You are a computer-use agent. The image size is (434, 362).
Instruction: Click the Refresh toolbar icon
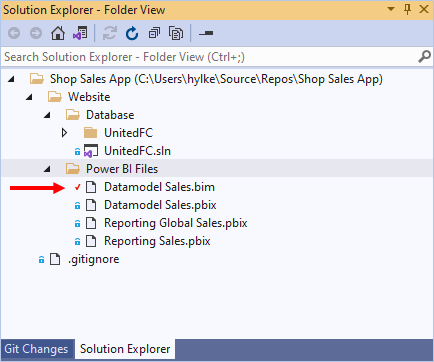tap(132, 33)
